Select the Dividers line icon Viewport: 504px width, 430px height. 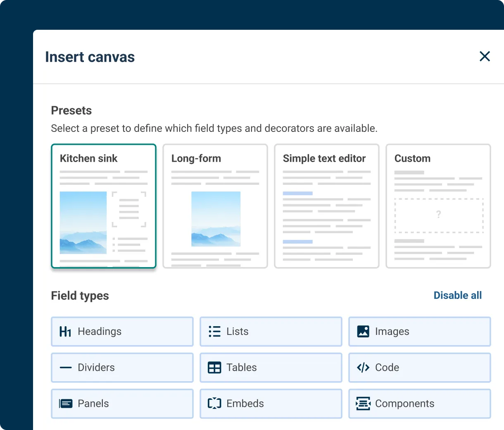pos(65,368)
